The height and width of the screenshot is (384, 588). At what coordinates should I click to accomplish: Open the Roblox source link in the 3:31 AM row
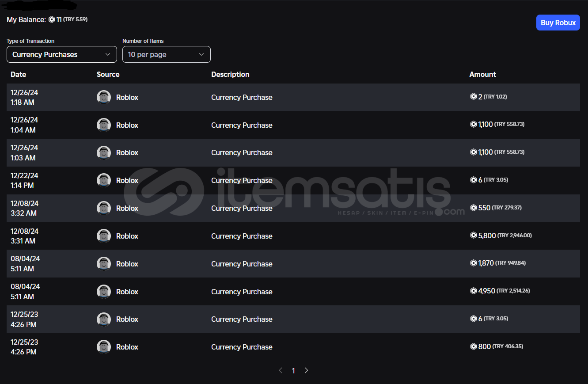pos(127,236)
